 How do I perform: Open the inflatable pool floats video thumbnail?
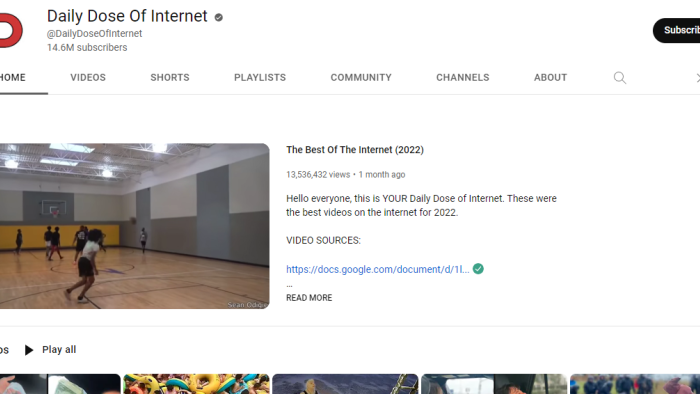coord(196,384)
